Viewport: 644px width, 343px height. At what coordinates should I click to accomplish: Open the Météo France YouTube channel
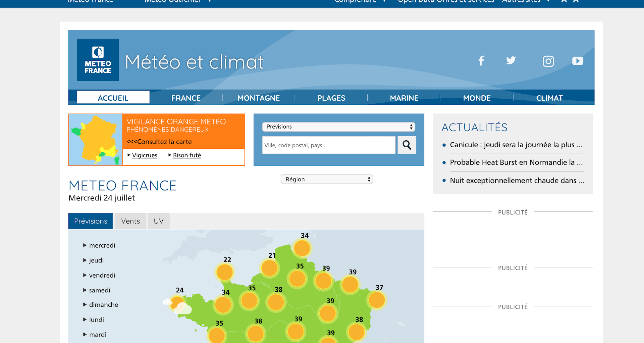pos(578,61)
